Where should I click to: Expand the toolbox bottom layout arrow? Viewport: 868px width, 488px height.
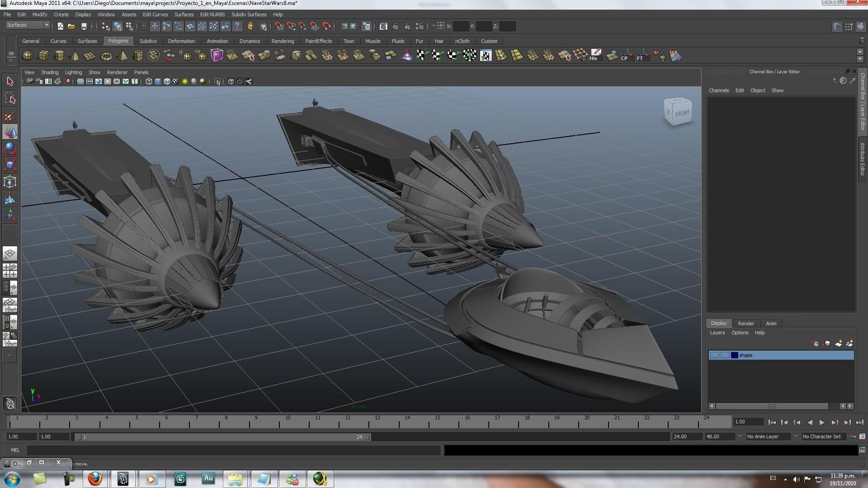pos(9,356)
